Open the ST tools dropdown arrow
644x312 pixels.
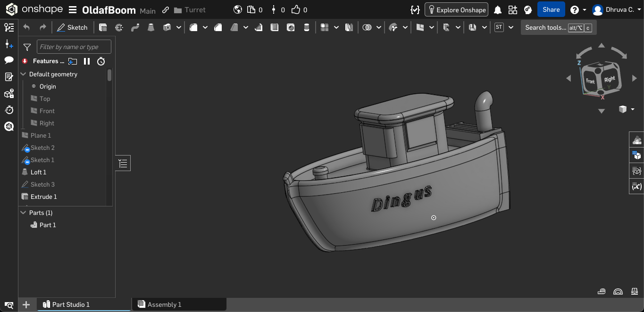tap(511, 27)
